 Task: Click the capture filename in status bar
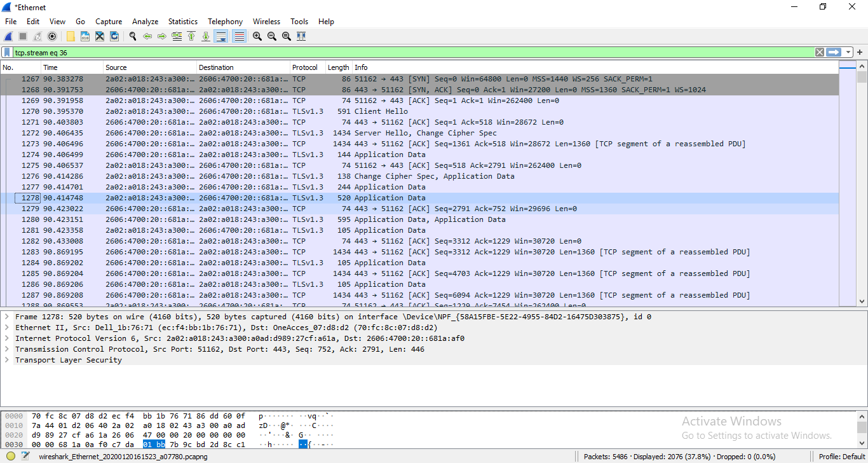(123, 457)
